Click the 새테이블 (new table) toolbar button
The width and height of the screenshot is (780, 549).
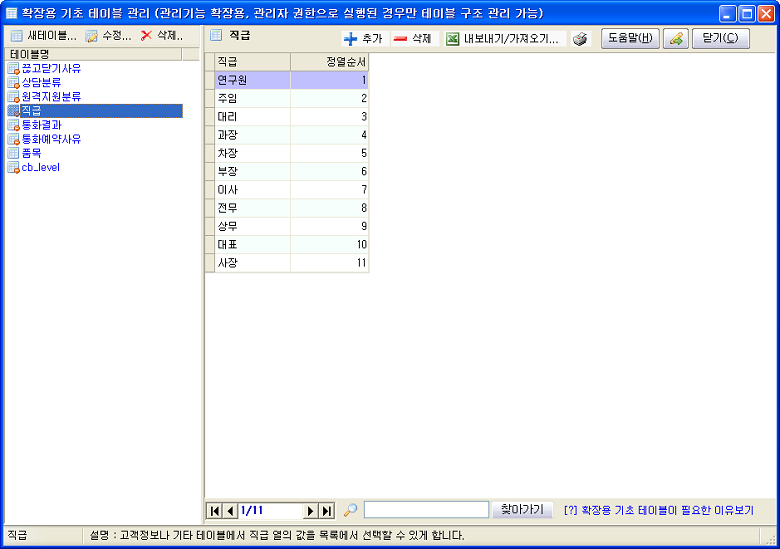pos(44,36)
